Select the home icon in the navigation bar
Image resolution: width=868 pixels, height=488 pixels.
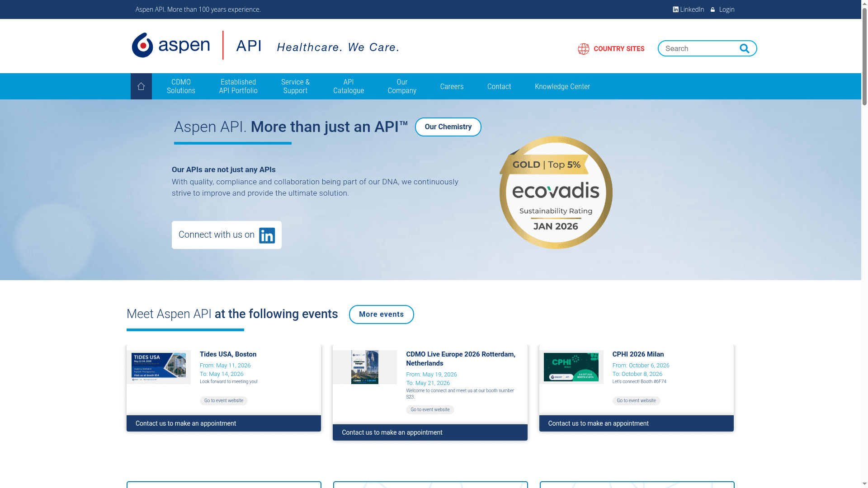[141, 86]
